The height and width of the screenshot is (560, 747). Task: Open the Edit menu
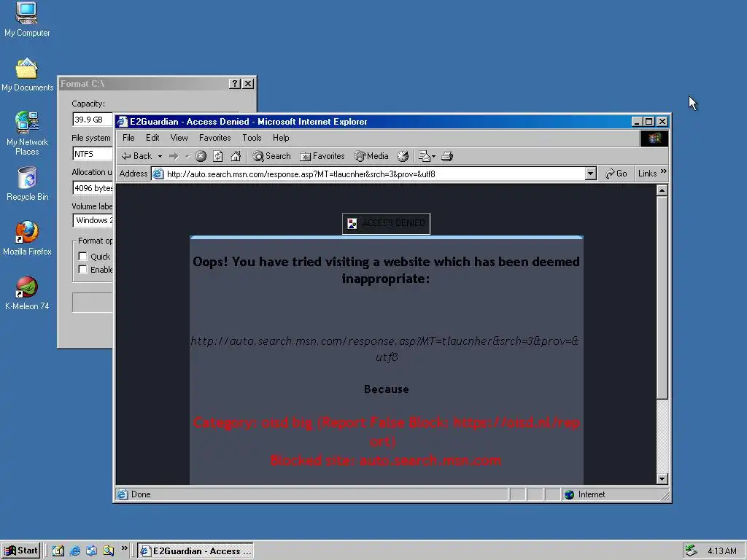pyautogui.click(x=152, y=138)
